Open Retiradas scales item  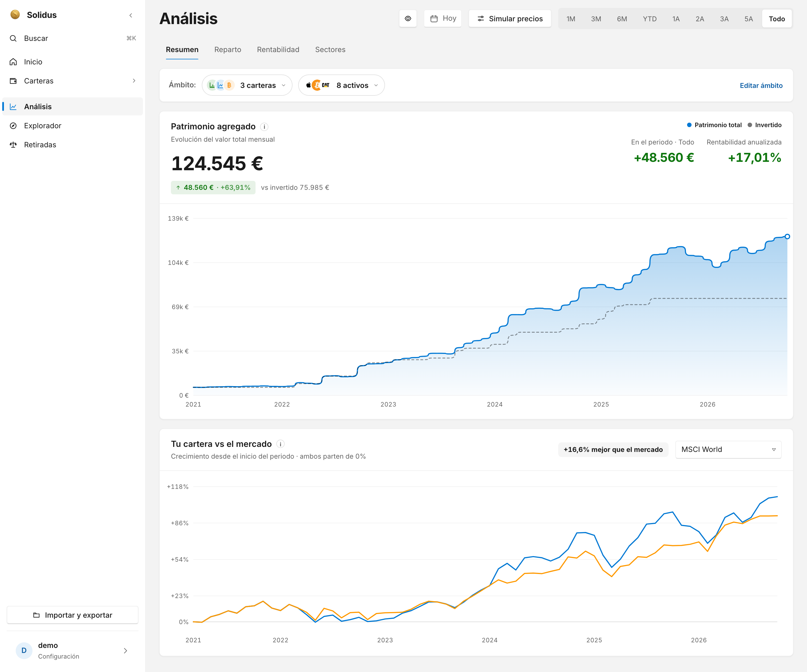coord(73,145)
